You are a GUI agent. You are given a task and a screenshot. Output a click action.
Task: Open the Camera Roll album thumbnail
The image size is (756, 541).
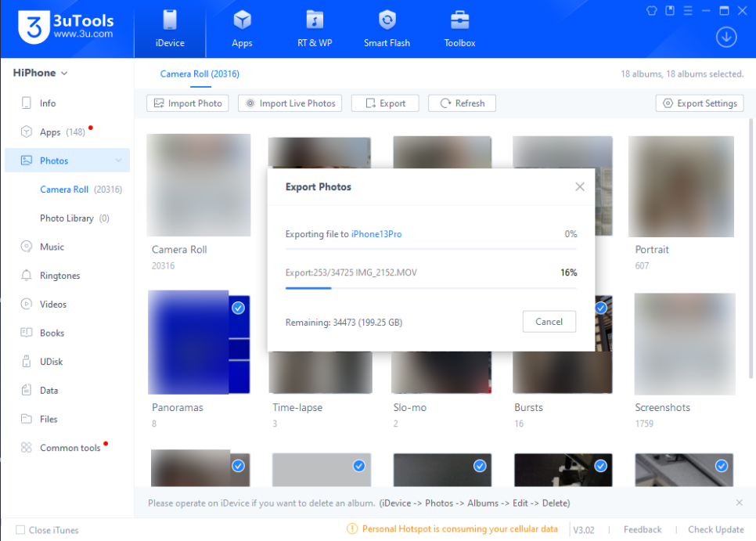coord(199,185)
